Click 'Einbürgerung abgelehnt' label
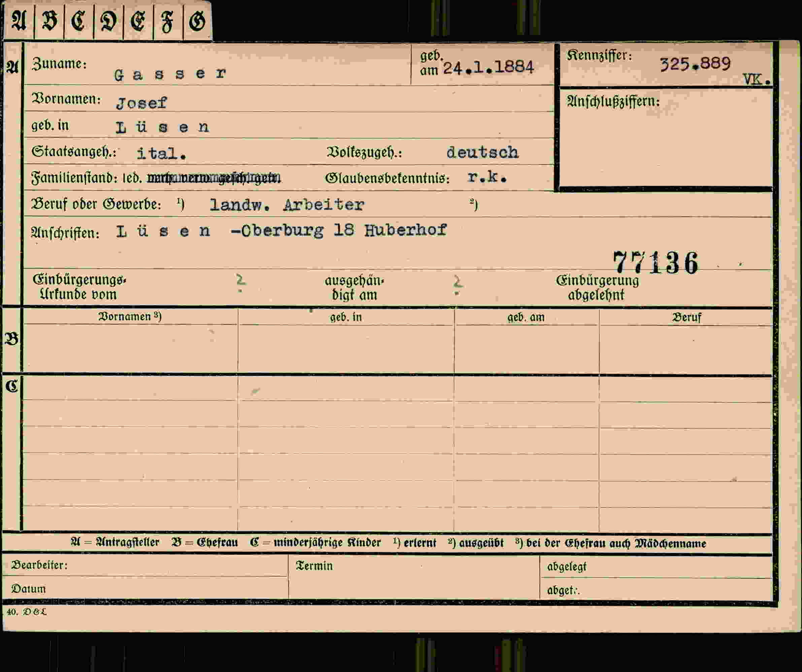The height and width of the screenshot is (672, 802). coord(597,287)
